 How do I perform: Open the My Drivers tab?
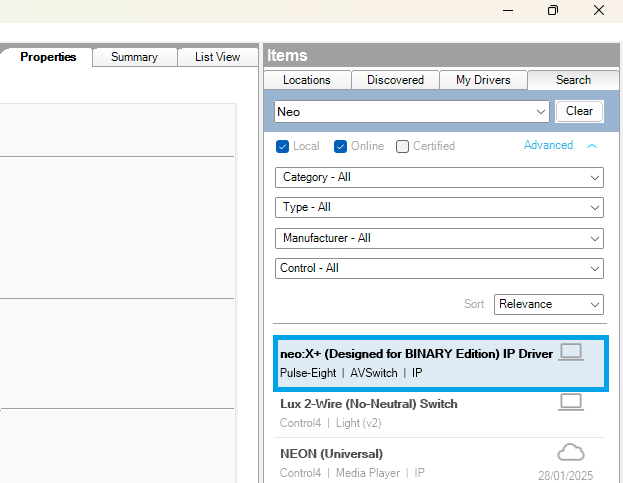tap(483, 80)
